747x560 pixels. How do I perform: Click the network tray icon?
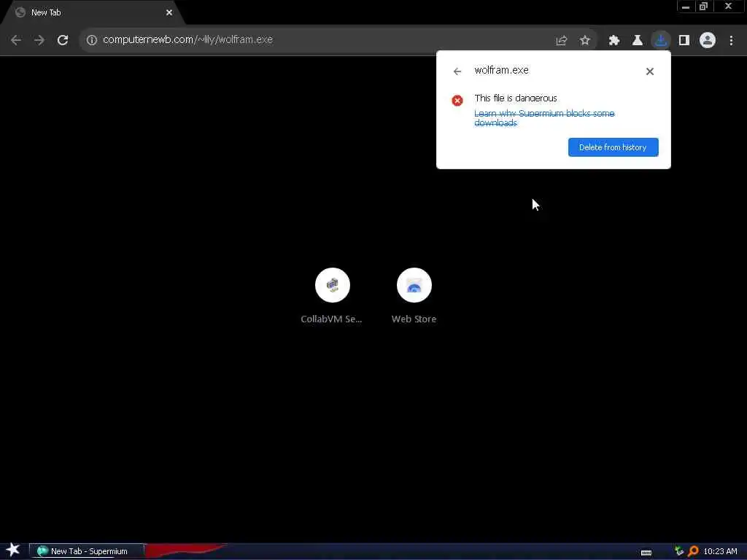[x=678, y=551]
